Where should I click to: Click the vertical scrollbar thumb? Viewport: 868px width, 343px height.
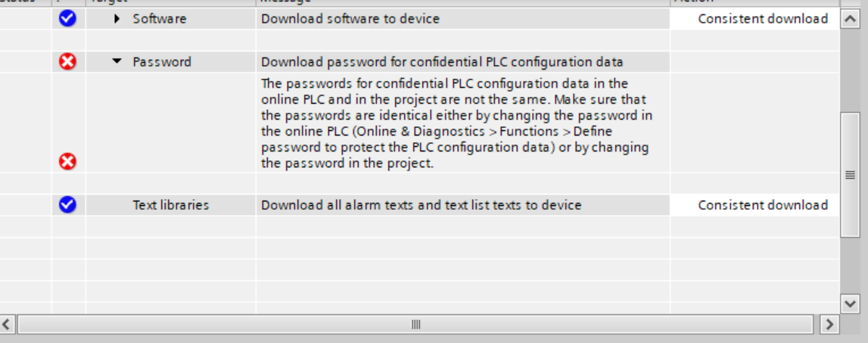[x=851, y=174]
